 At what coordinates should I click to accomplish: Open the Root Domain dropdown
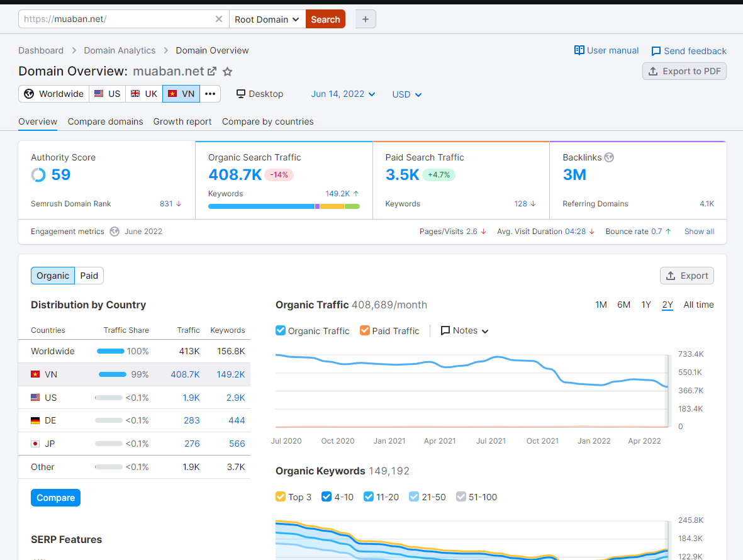tap(267, 19)
